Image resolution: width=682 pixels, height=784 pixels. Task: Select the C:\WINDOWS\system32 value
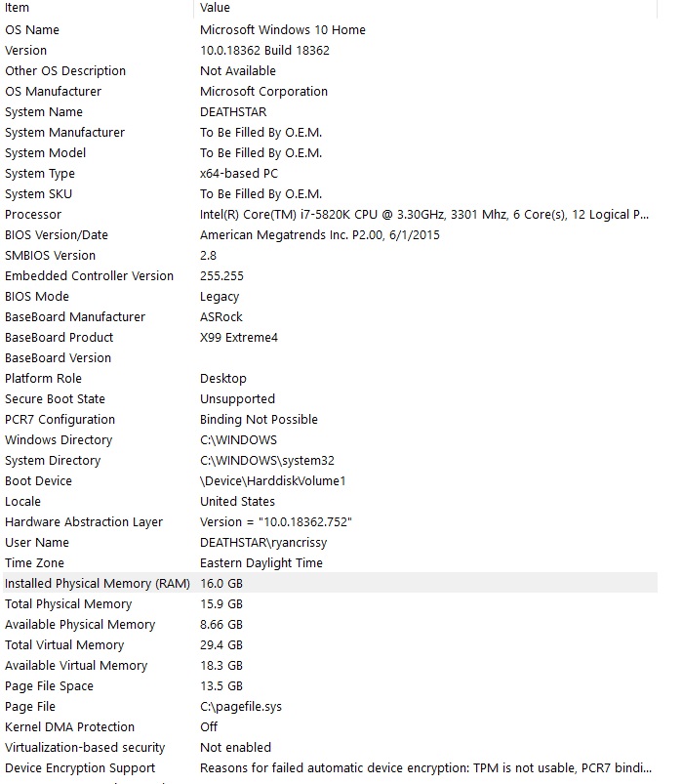pyautogui.click(x=267, y=461)
